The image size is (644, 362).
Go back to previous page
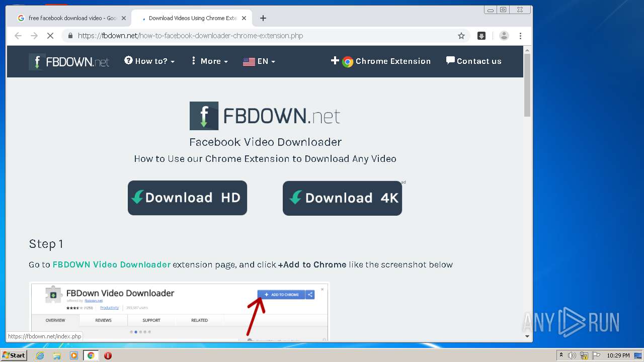pyautogui.click(x=18, y=36)
